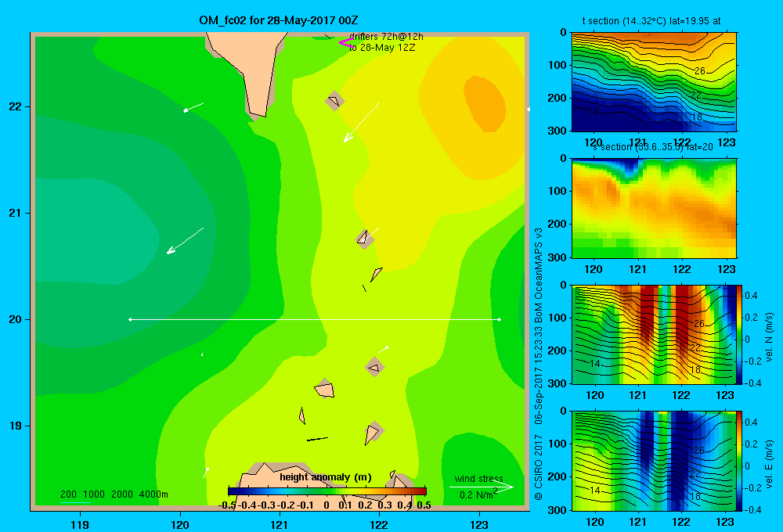Click the '-0.5' value on the height anomaly scale

coord(227,505)
